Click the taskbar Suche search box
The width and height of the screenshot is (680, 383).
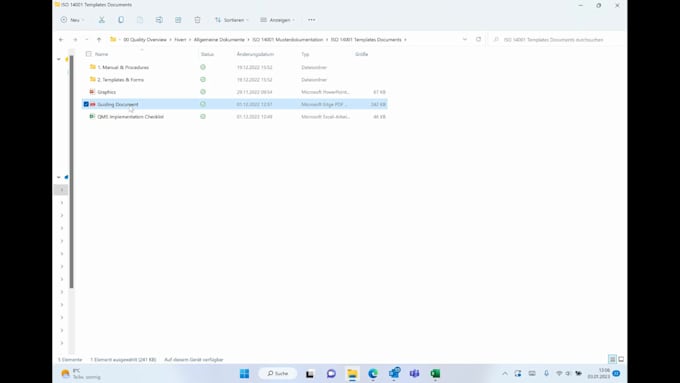click(x=278, y=373)
